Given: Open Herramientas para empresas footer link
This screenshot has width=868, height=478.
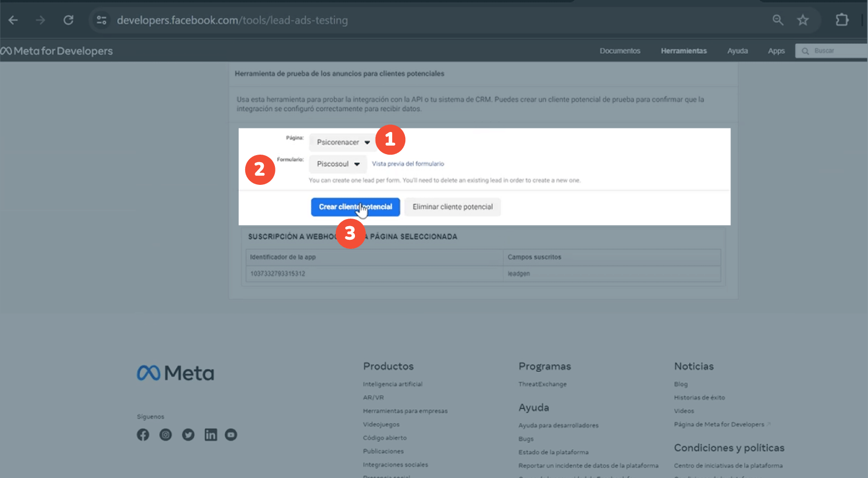Looking at the screenshot, I should pyautogui.click(x=405, y=411).
